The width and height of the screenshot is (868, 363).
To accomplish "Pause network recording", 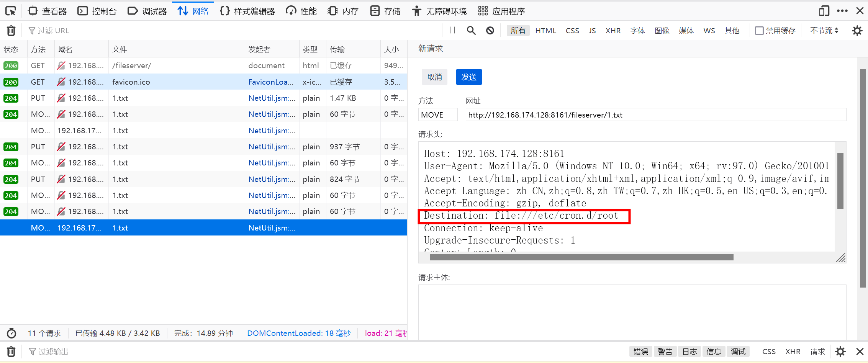I will 452,31.
